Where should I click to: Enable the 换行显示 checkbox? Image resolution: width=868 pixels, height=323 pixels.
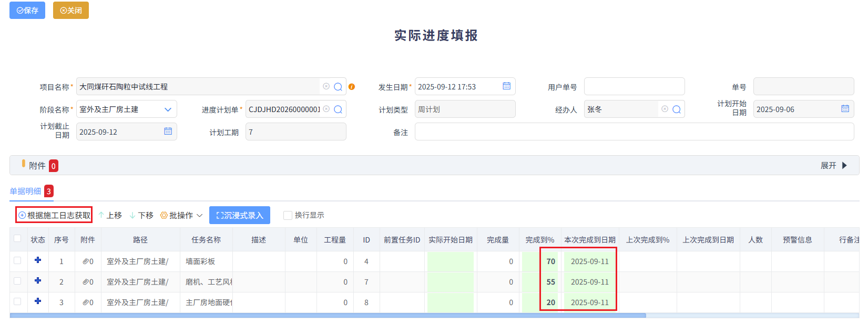click(x=288, y=215)
